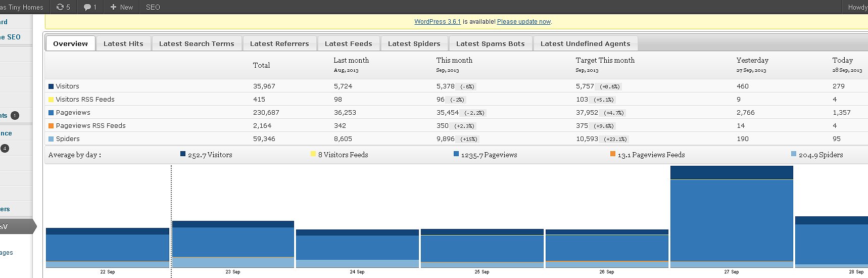Switch to the Latest Hits tab
The width and height of the screenshot is (868, 278).
click(x=123, y=43)
